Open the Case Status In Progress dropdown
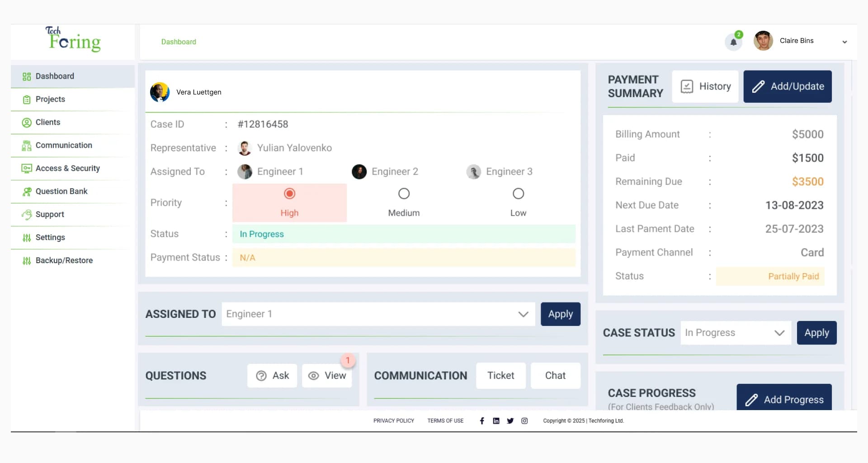Viewport: 868px width, 463px height. pyautogui.click(x=736, y=333)
